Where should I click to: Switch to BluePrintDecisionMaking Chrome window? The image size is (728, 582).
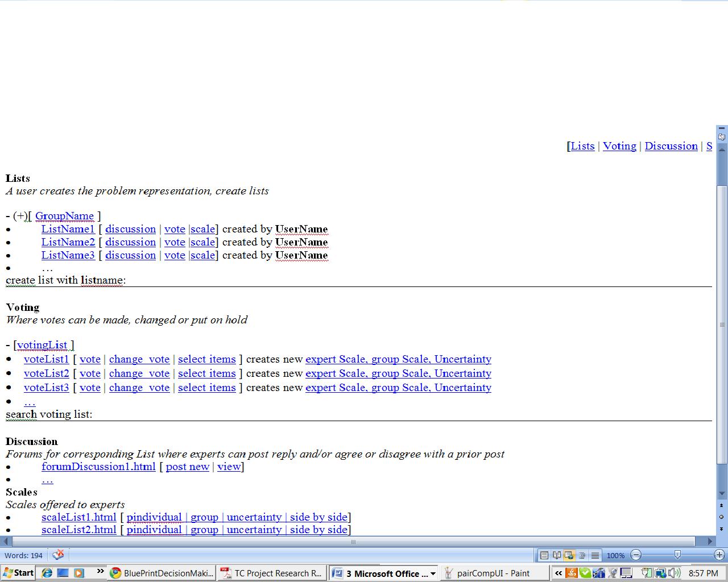[x=162, y=573]
